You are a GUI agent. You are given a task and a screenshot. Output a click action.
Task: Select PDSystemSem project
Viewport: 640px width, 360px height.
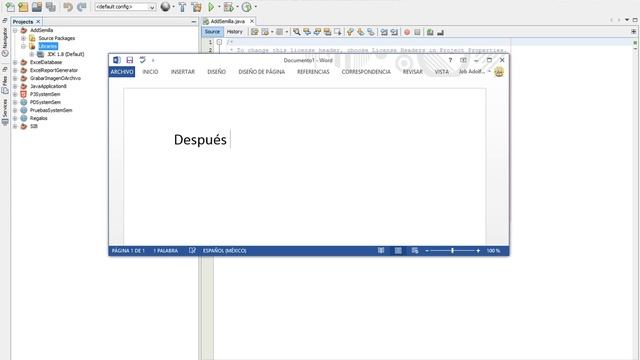coord(45,102)
